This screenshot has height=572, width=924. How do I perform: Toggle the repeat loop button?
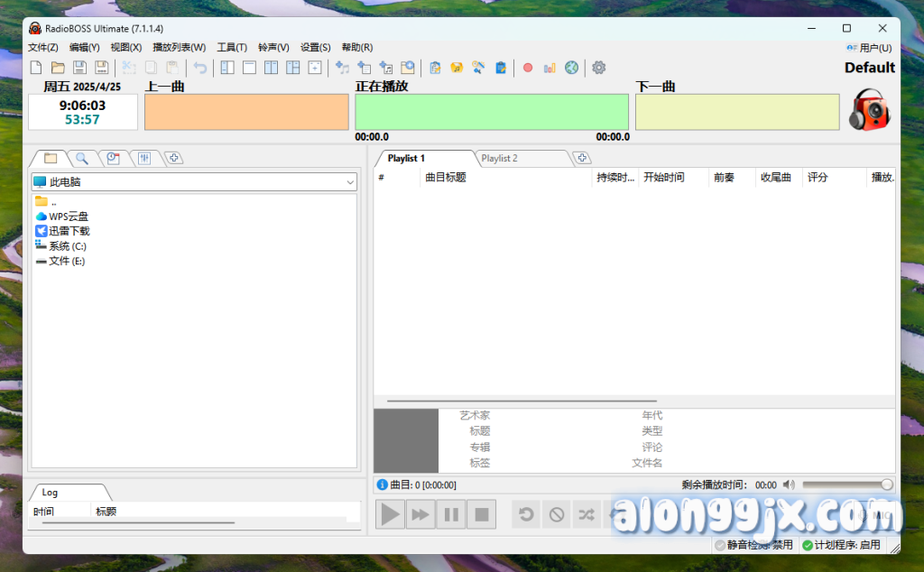526,514
